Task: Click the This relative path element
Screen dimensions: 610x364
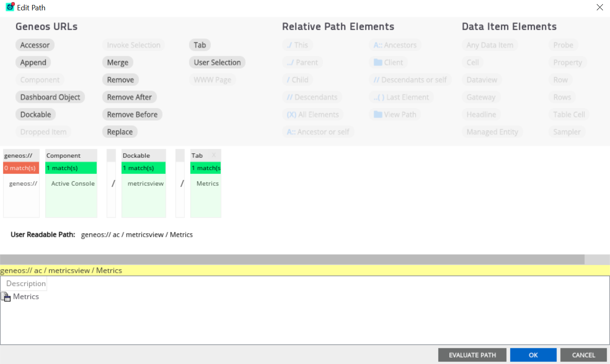Action: (x=298, y=45)
